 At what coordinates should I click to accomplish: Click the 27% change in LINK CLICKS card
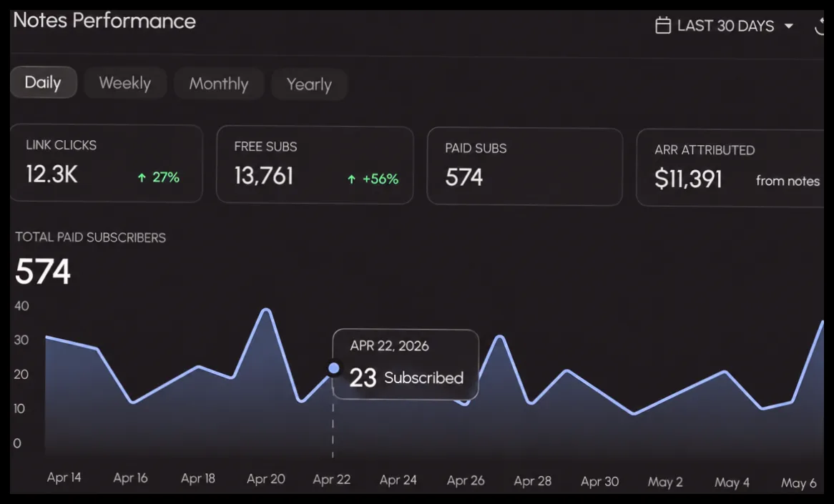[166, 177]
